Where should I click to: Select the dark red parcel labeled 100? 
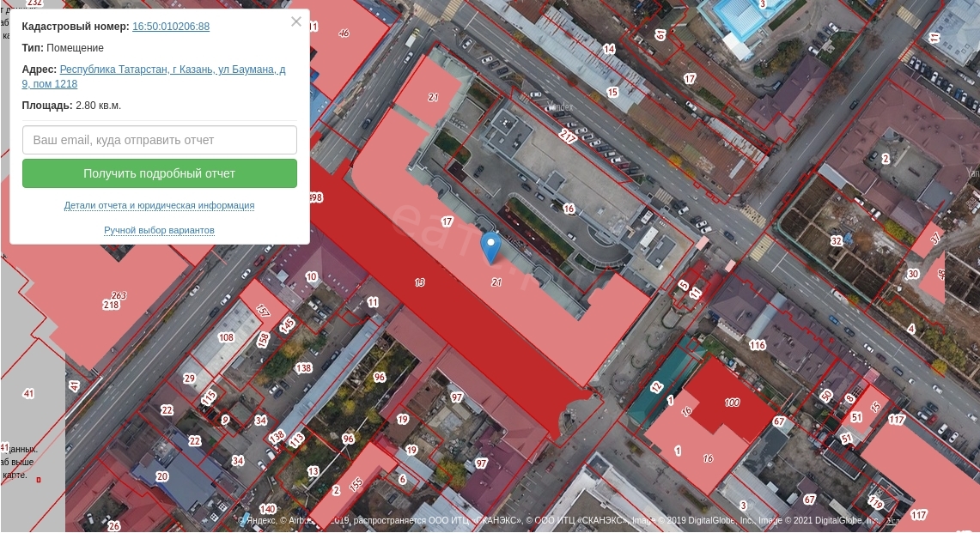(x=732, y=403)
